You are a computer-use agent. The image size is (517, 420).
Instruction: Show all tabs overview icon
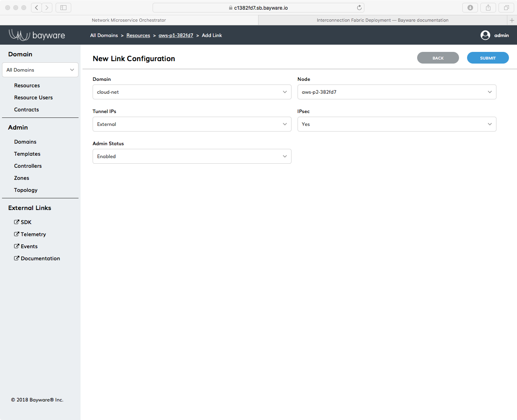[506, 8]
